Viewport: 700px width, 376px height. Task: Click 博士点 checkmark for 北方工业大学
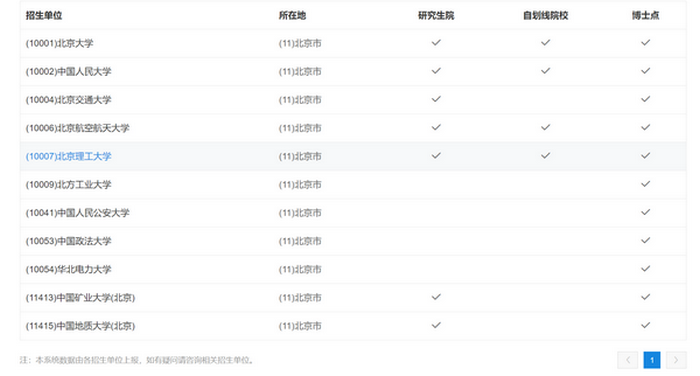click(x=646, y=184)
